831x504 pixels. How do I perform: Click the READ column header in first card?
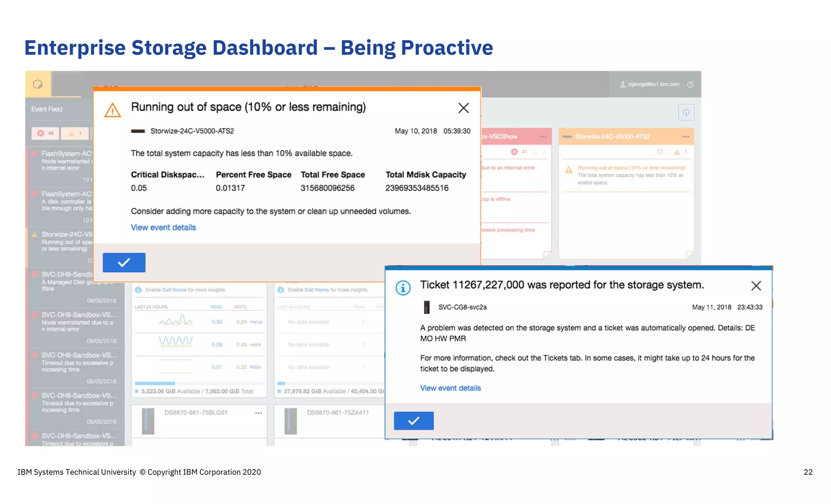pos(216,307)
